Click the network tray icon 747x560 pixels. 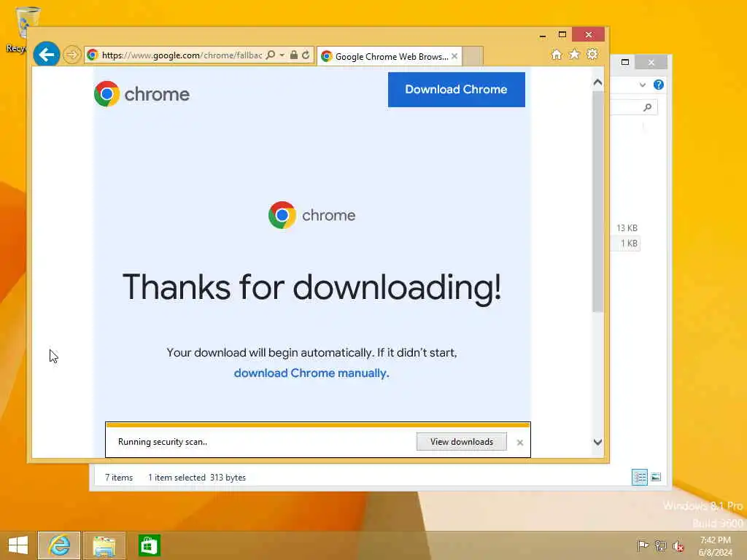click(x=660, y=545)
